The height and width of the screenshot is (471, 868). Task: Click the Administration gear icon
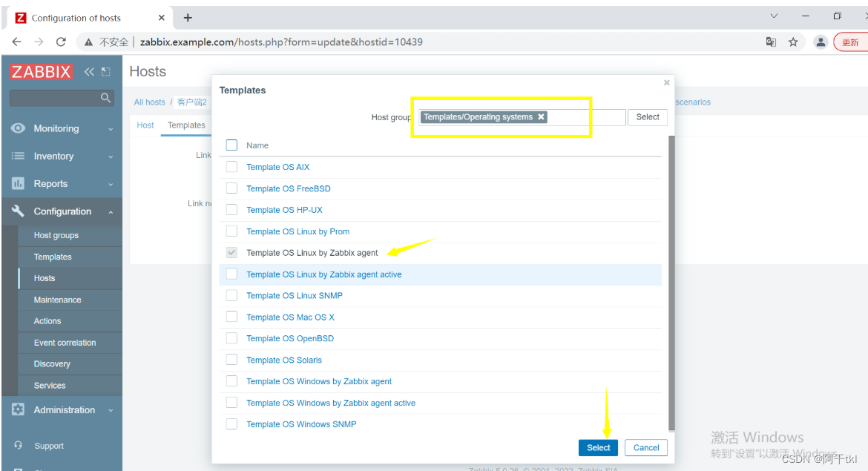pos(18,409)
